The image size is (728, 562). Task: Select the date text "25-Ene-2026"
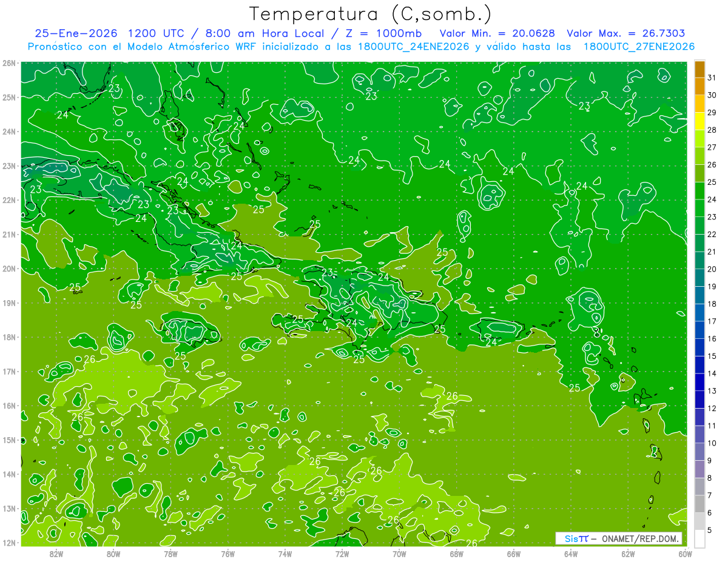pos(76,33)
